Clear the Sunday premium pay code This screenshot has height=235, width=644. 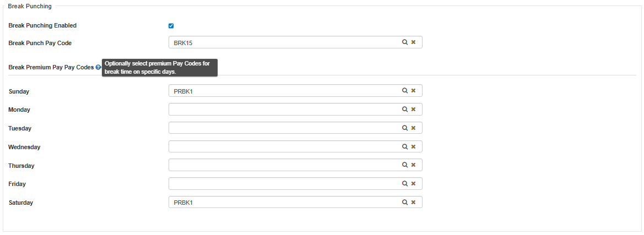(413, 91)
